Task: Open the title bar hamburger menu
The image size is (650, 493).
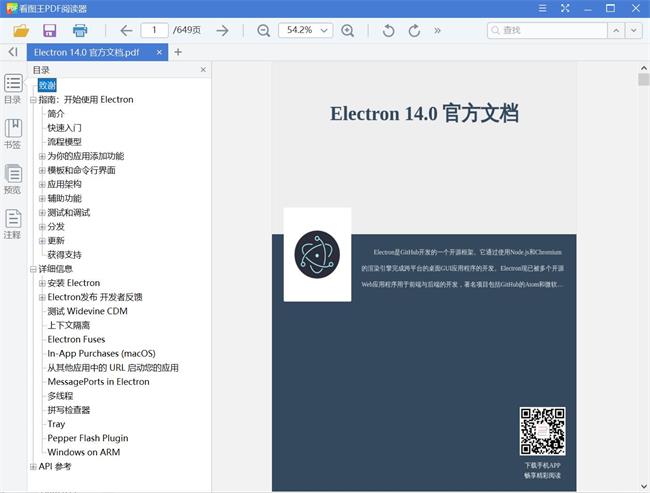Action: [x=542, y=8]
